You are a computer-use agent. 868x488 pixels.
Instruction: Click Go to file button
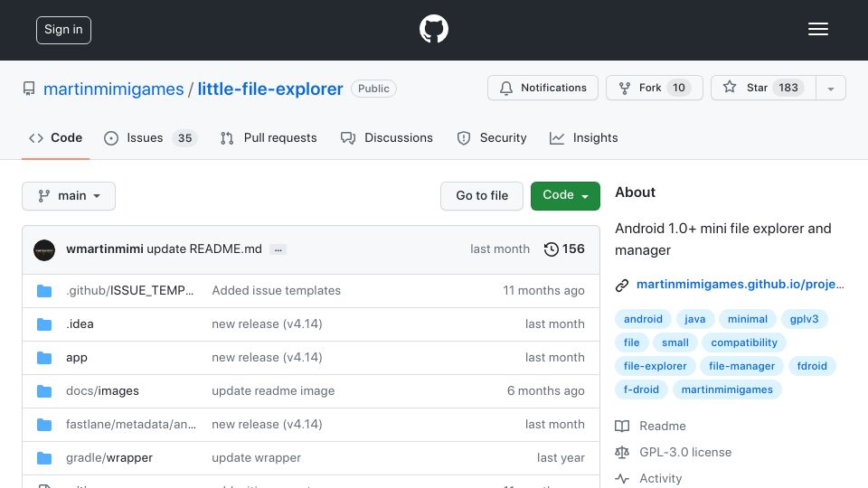click(x=482, y=196)
